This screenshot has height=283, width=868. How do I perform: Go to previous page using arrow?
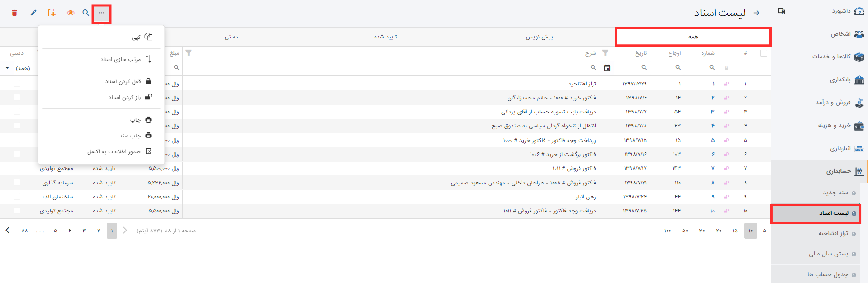click(x=125, y=231)
